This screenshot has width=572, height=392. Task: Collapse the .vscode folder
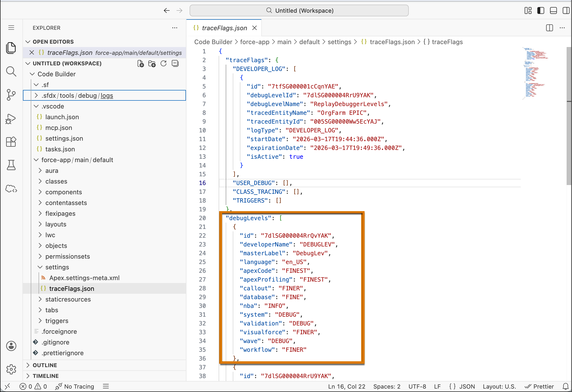[x=36, y=106]
